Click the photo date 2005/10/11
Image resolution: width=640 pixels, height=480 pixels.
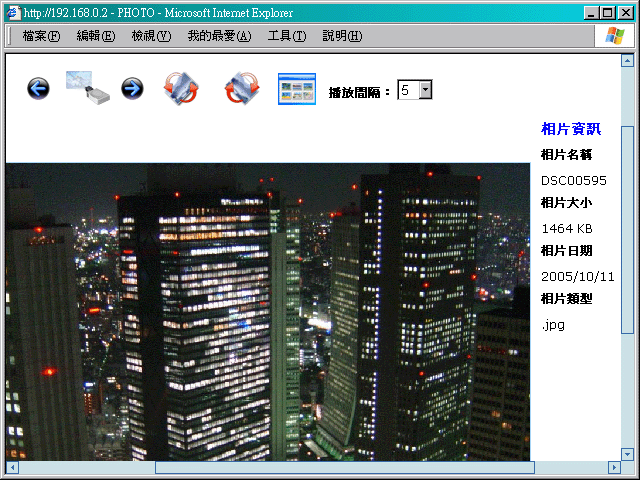tap(578, 277)
